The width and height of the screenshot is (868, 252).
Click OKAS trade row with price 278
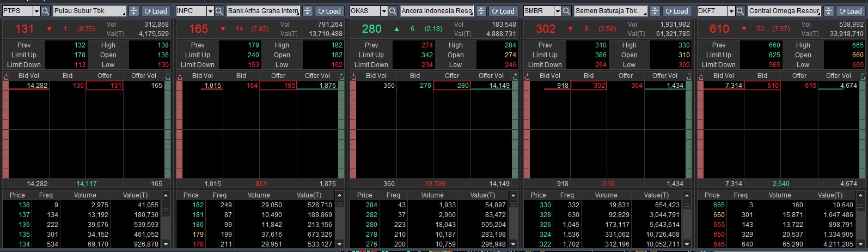coord(429,235)
